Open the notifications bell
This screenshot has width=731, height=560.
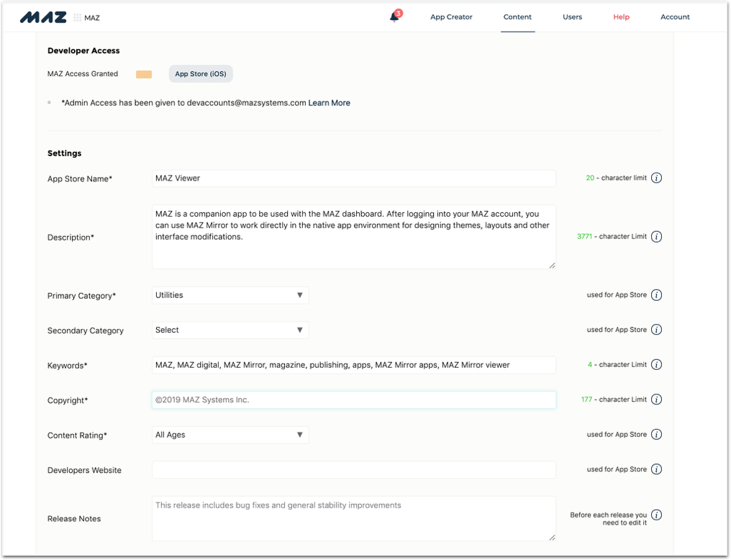pos(394,17)
